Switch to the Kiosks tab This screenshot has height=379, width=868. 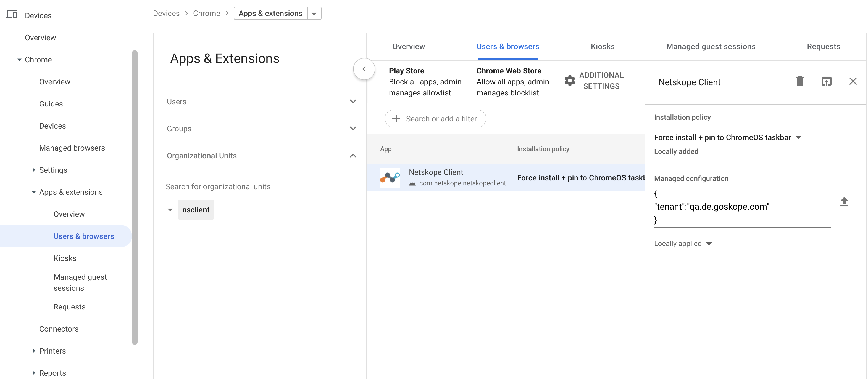point(603,46)
